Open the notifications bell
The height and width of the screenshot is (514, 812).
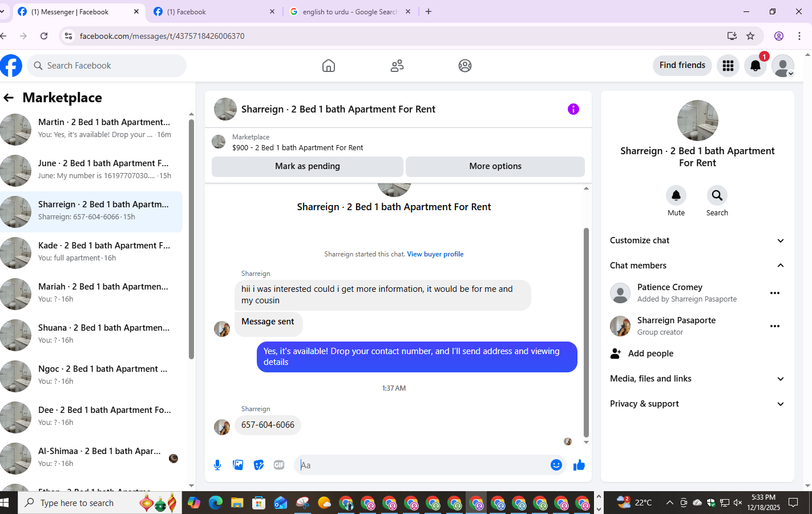pos(756,66)
